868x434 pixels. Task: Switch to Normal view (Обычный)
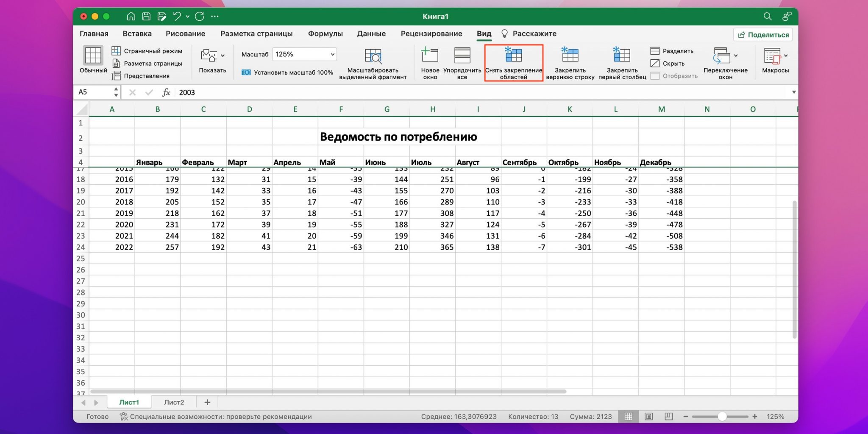[93, 56]
